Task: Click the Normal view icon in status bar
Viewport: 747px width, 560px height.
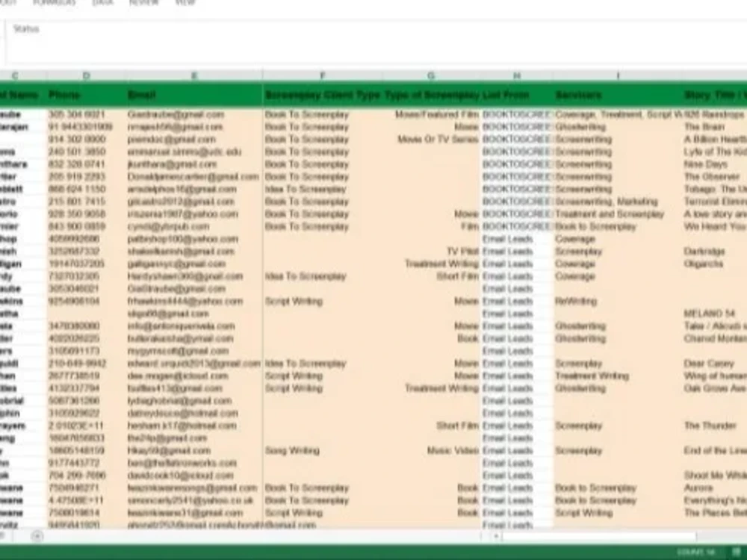Action: [x=737, y=552]
